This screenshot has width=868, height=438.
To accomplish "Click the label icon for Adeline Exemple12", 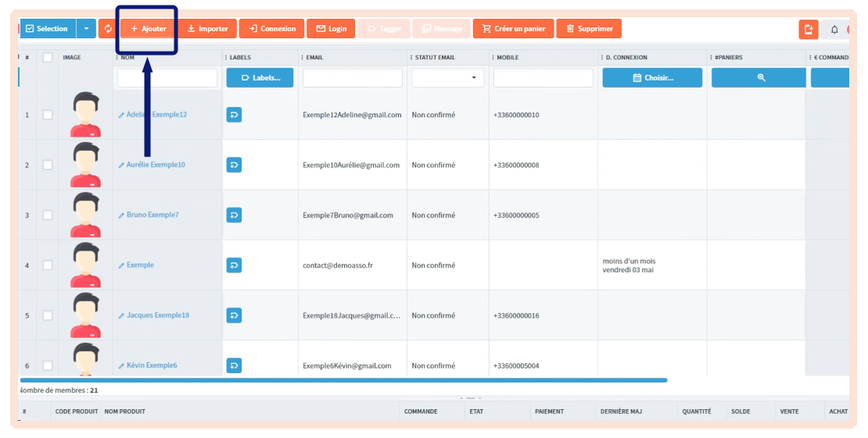I will (235, 115).
